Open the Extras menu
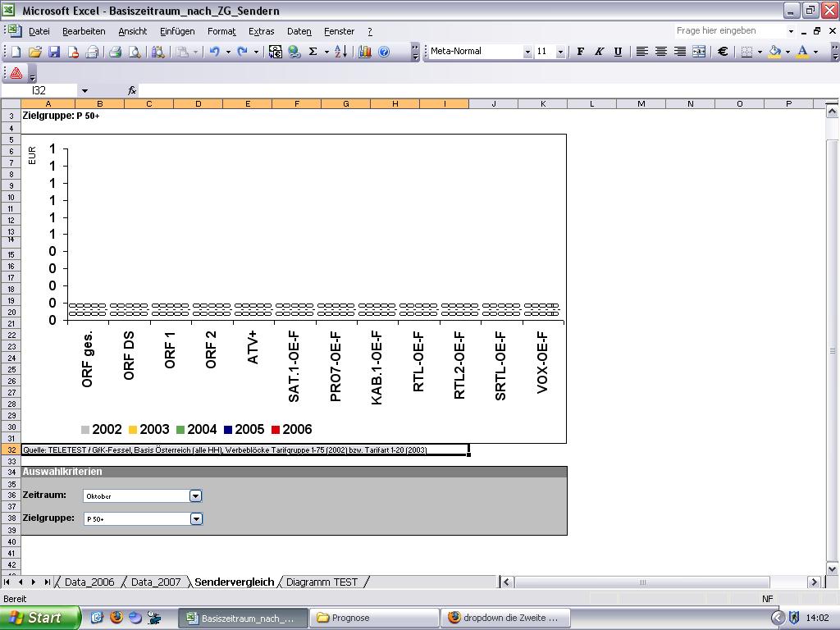Screen dimensions: 840x630 262,31
